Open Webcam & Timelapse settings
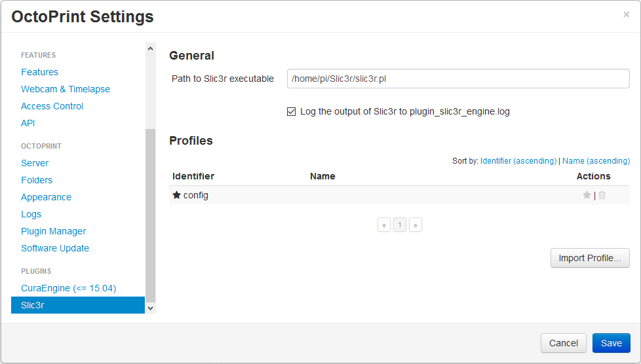Viewport: 641px width, 364px height. point(66,89)
